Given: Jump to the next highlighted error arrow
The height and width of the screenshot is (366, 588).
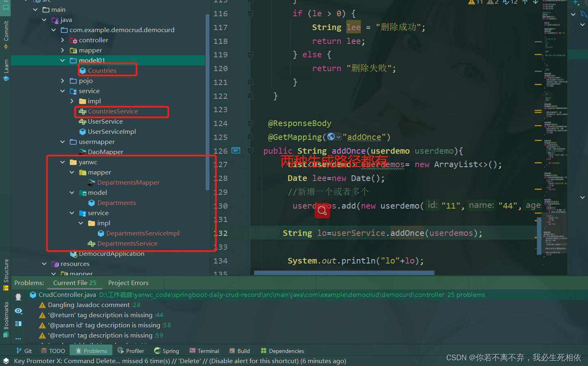Looking at the screenshot, I should (x=536, y=2).
